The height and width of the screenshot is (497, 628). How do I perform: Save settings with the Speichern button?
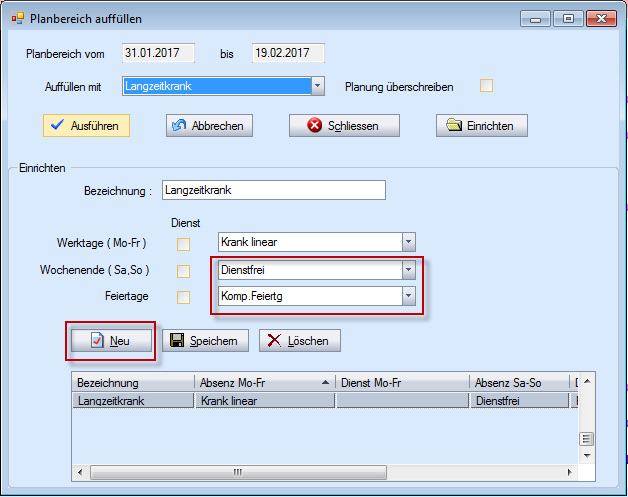tap(205, 341)
